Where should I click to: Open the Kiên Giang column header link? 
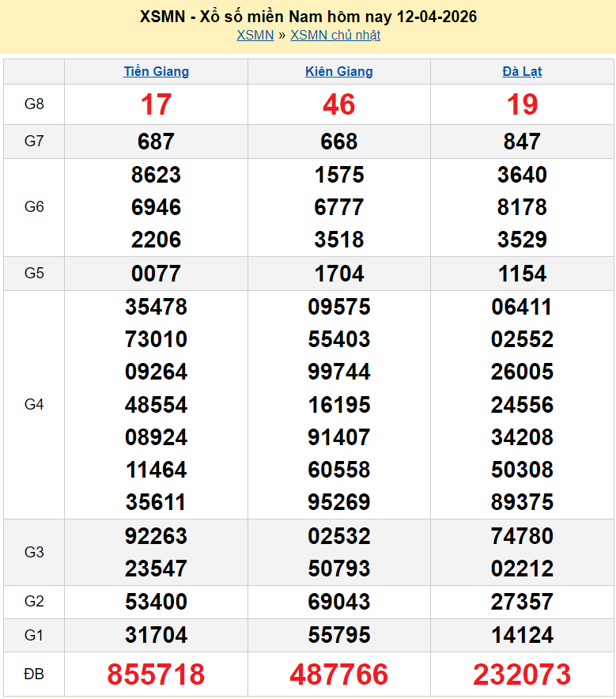coord(339,72)
